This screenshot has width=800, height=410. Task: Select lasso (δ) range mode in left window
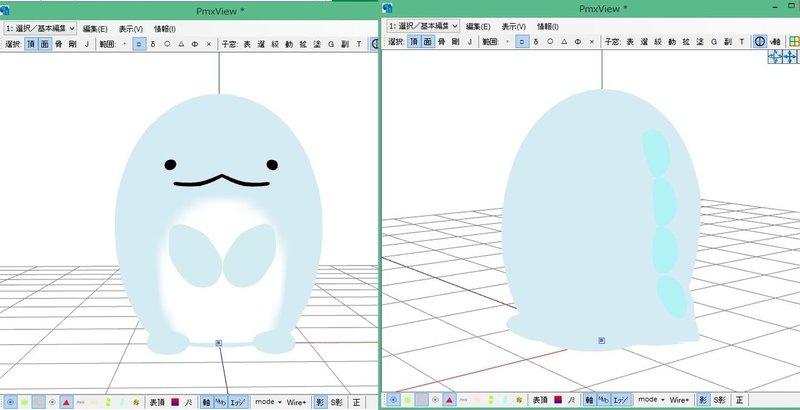pos(153,44)
